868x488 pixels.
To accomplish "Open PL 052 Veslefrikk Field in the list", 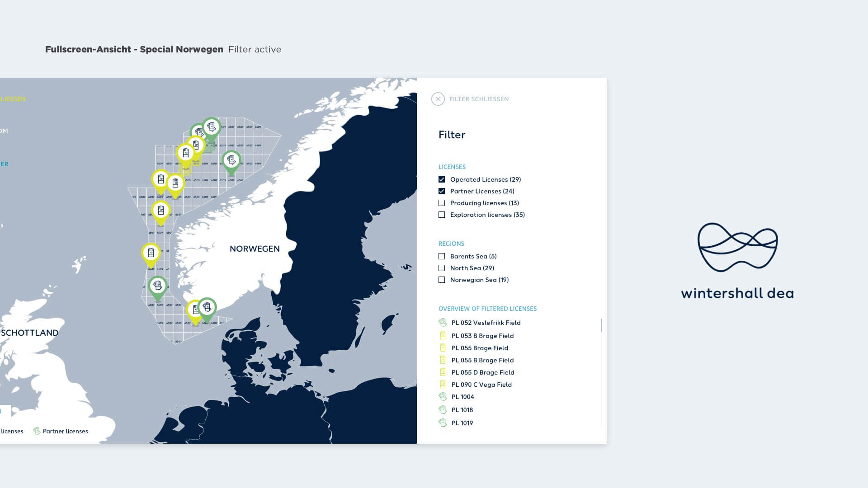I will pyautogui.click(x=486, y=323).
